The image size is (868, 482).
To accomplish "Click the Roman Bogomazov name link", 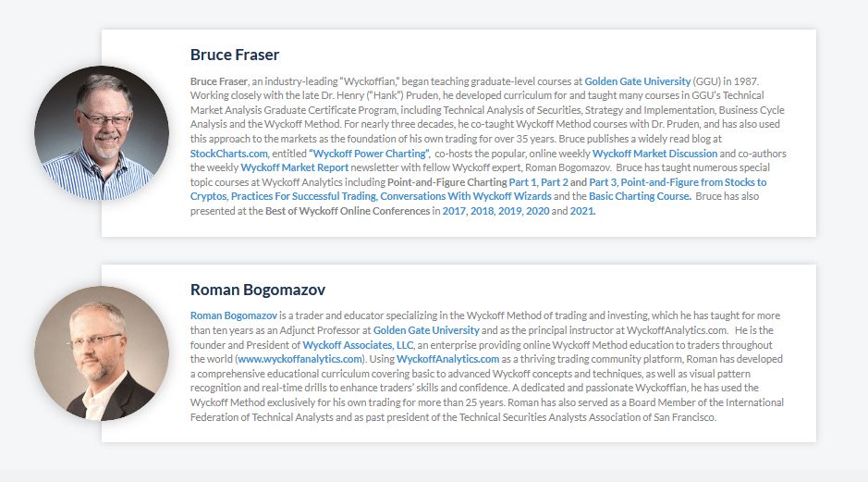I will tap(234, 315).
